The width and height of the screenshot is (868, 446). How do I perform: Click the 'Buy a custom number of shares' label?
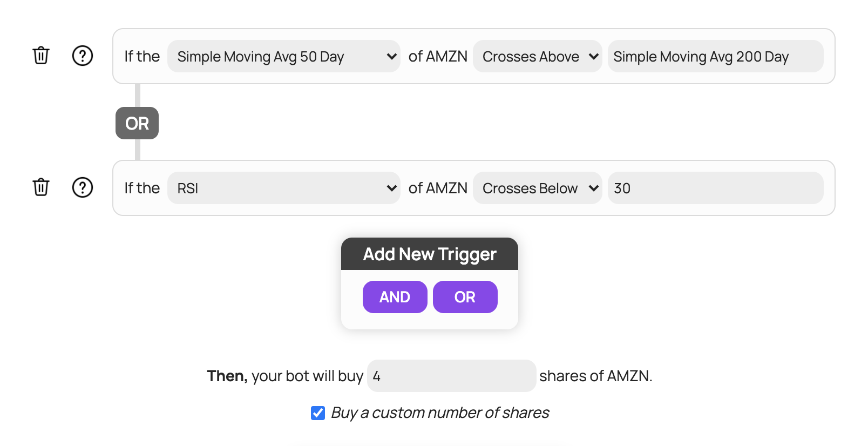point(440,413)
